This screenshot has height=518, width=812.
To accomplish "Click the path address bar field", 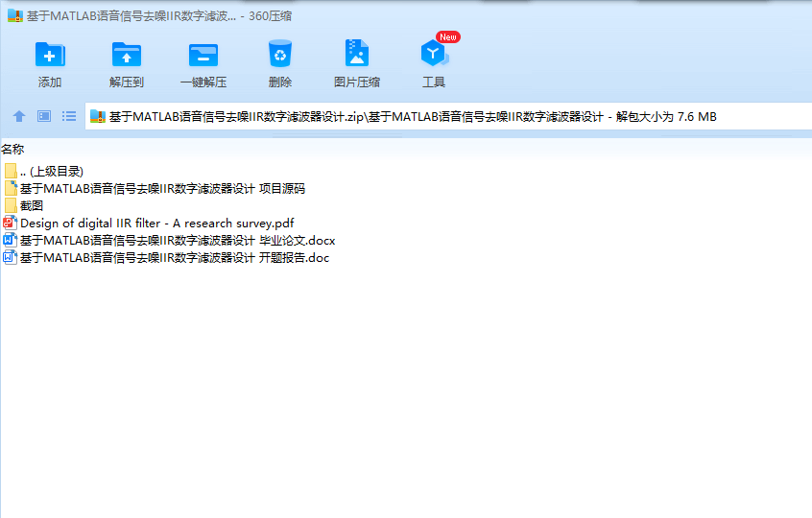I will click(x=448, y=116).
